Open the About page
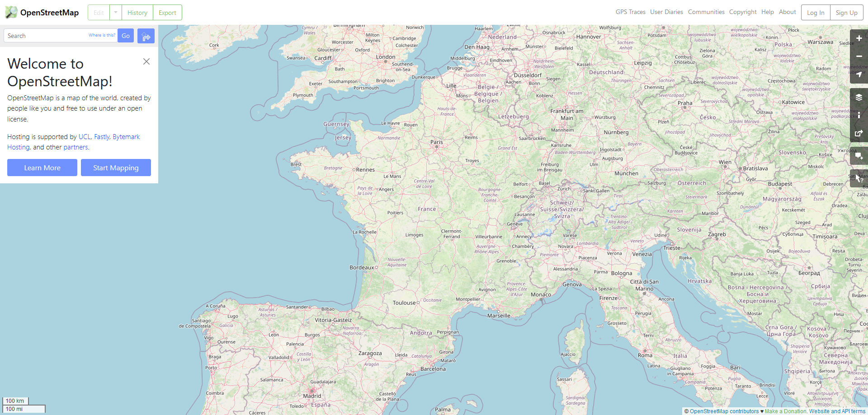Image resolution: width=868 pixels, height=415 pixels. tap(788, 12)
